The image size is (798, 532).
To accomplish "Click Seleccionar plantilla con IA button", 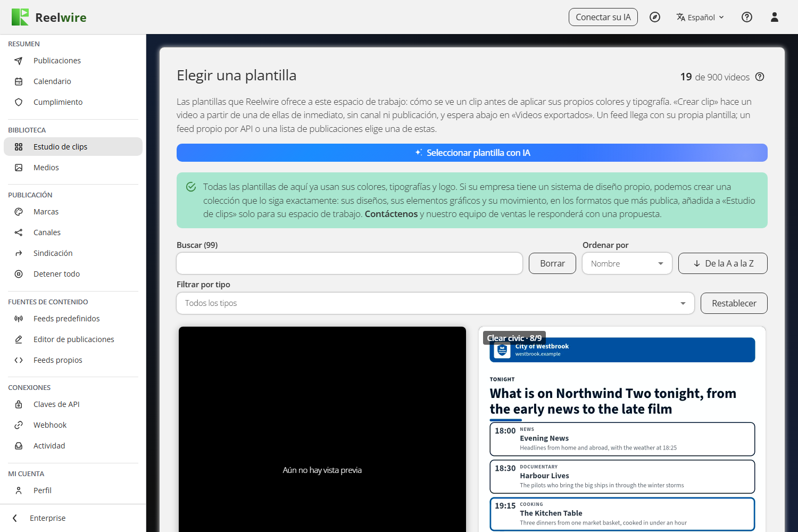I will 472,153.
